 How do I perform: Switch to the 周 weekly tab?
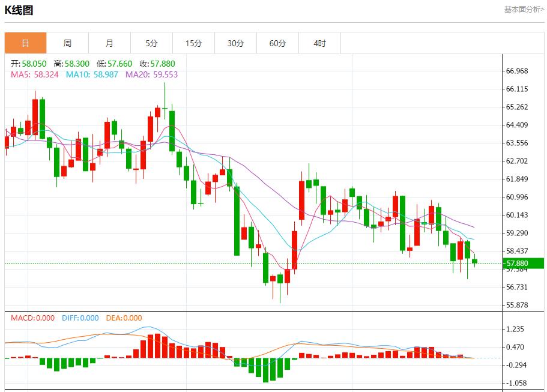[x=67, y=43]
